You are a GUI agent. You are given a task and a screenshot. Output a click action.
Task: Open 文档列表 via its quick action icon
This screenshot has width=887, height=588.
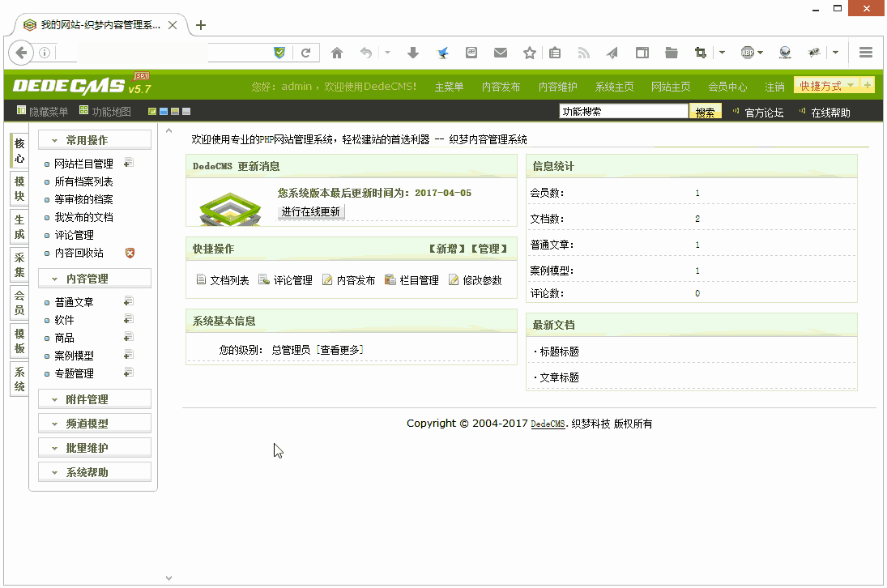[200, 279]
